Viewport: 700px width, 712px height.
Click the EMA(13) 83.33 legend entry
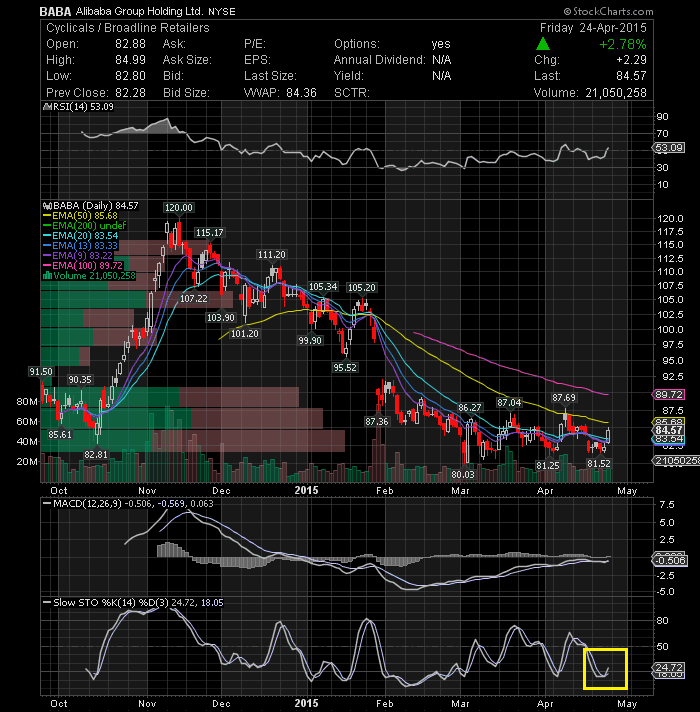[80, 246]
